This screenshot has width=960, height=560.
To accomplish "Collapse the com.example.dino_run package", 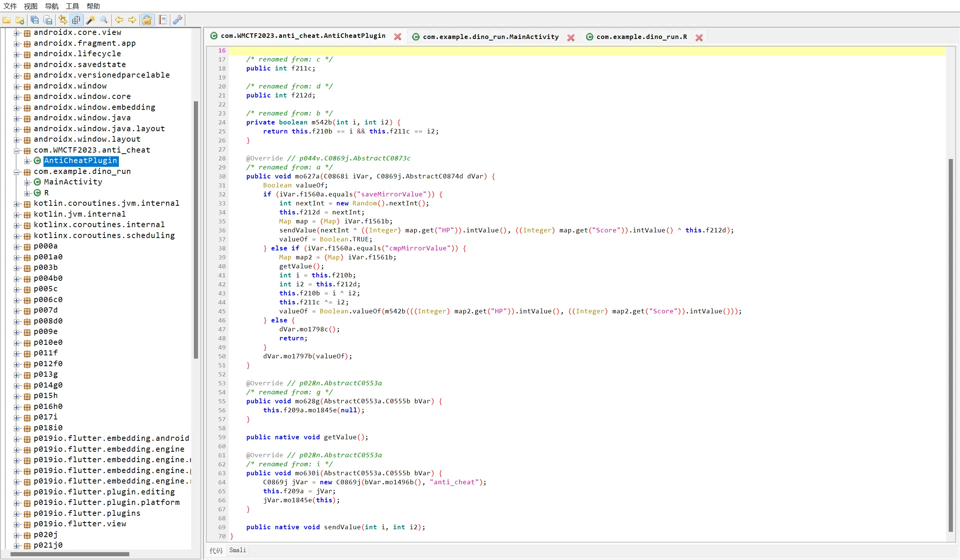I will coord(17,172).
